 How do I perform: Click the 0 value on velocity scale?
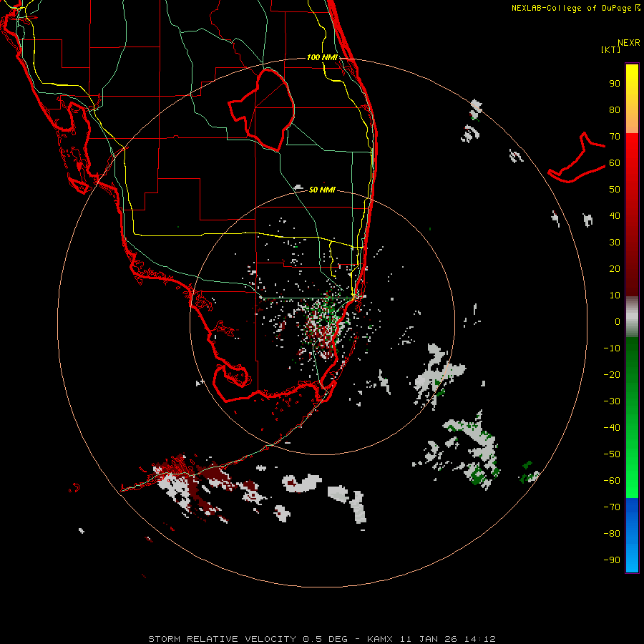pos(618,322)
